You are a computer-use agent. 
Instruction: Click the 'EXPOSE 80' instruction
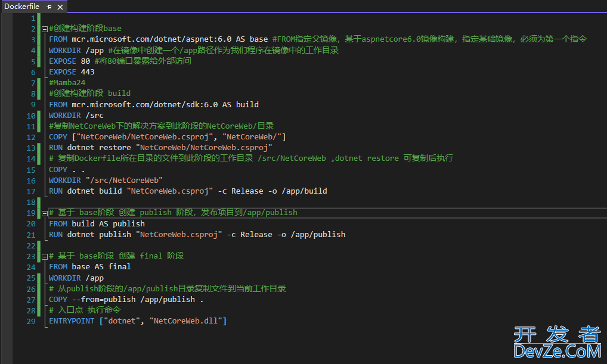click(69, 61)
